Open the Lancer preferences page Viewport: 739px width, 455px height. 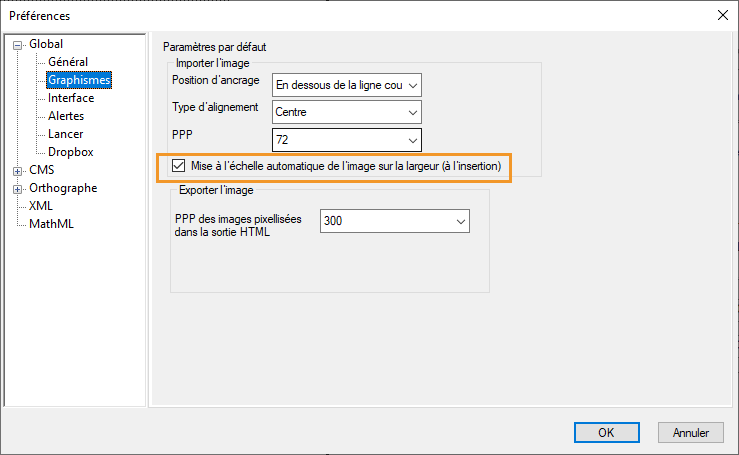coord(65,134)
